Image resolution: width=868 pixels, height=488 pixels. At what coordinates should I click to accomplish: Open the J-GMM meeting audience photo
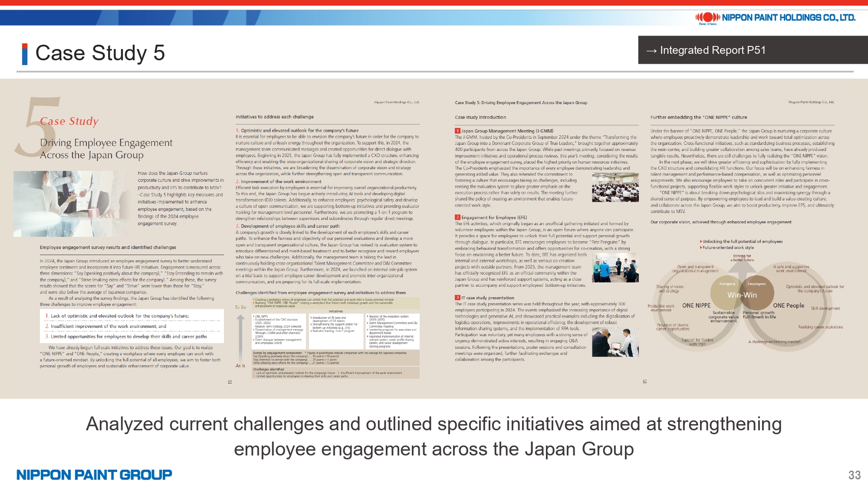(615, 187)
